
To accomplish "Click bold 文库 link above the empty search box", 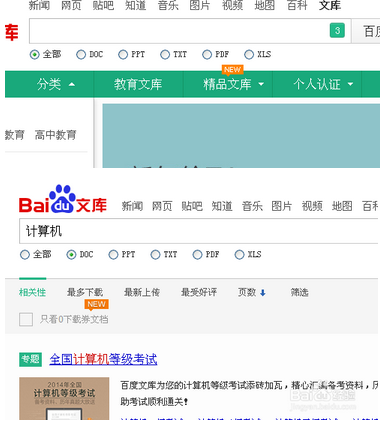I will coord(330,5).
